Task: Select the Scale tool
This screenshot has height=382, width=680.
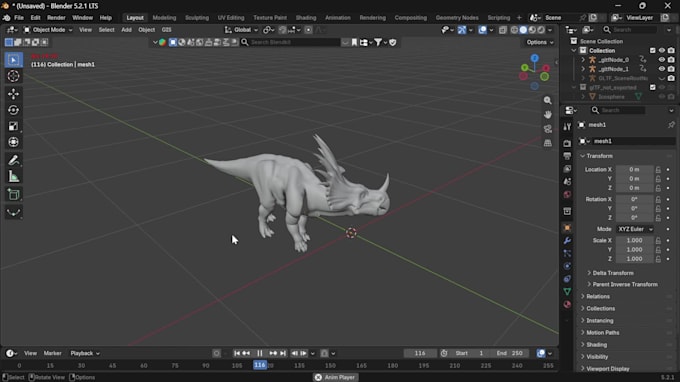Action: [x=13, y=126]
